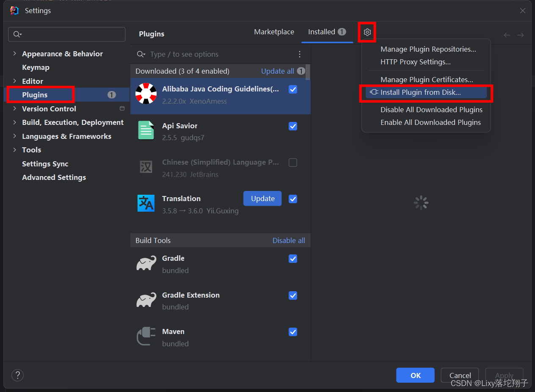Expand the Tools settings node
This screenshot has width=535, height=392.
click(x=15, y=150)
